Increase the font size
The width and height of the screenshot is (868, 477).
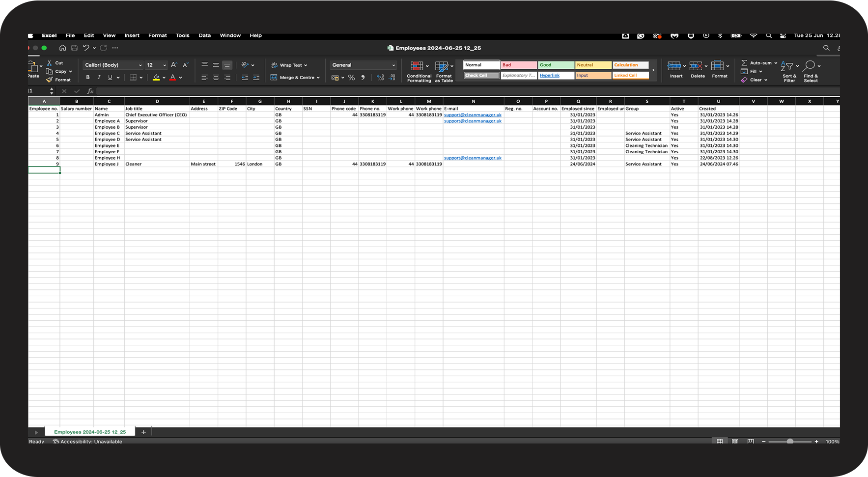click(x=173, y=65)
